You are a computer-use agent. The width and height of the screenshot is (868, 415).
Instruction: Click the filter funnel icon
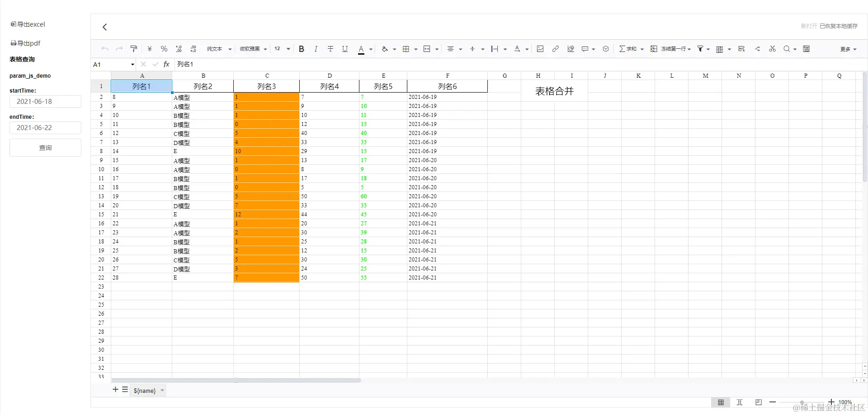click(700, 49)
